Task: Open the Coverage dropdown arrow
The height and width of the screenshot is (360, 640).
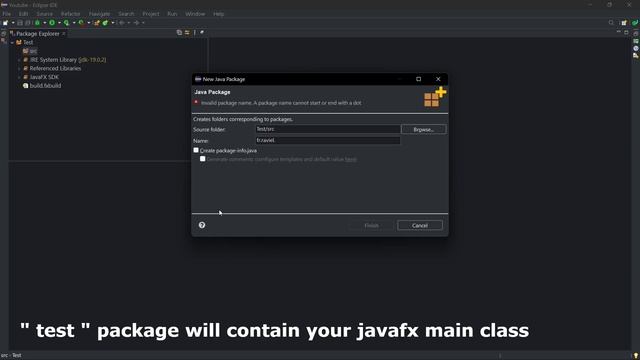Action: tap(74, 22)
